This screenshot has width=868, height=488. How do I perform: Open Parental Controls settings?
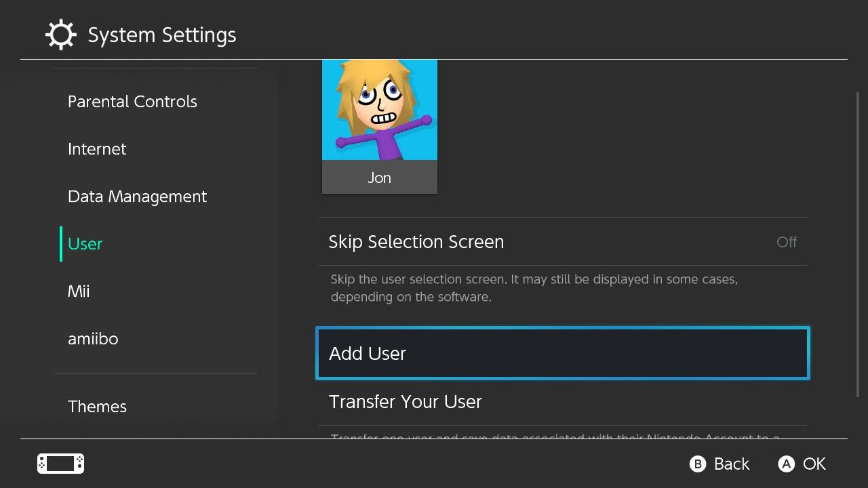point(132,101)
